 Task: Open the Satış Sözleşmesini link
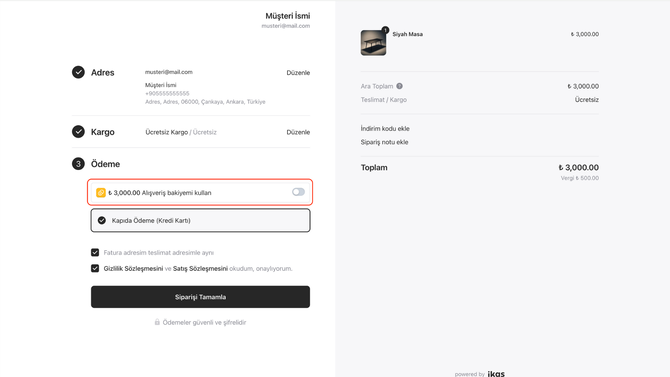coord(200,268)
